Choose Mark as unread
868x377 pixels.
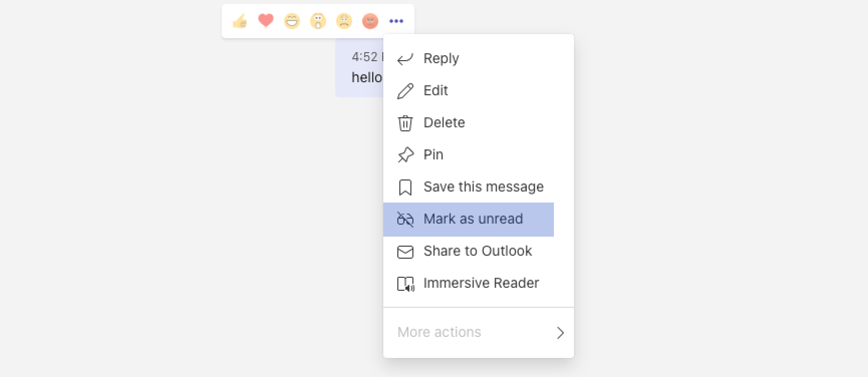coord(473,219)
